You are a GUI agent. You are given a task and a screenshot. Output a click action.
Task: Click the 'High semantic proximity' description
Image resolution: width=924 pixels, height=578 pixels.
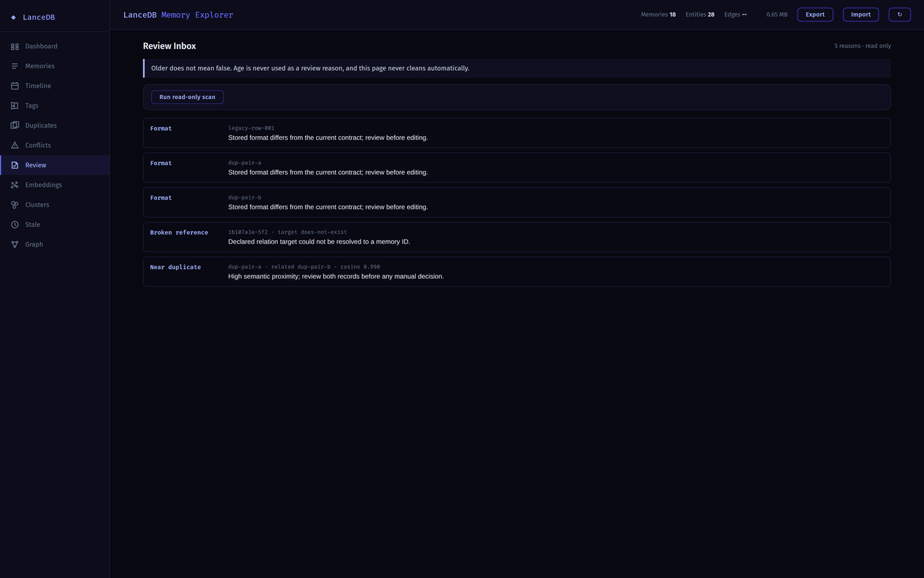[336, 276]
